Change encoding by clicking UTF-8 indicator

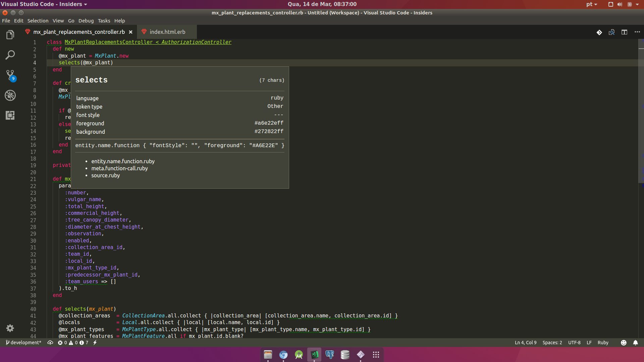pos(574,343)
